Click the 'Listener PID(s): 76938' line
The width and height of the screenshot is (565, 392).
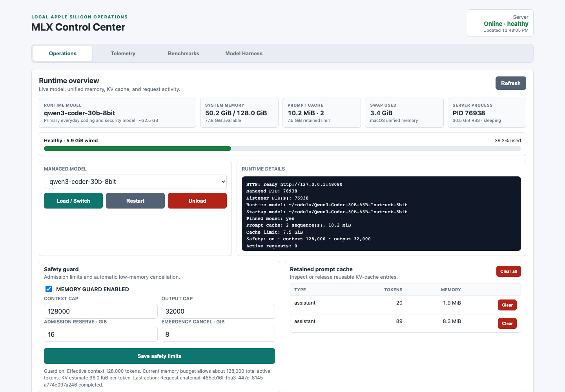tap(277, 198)
